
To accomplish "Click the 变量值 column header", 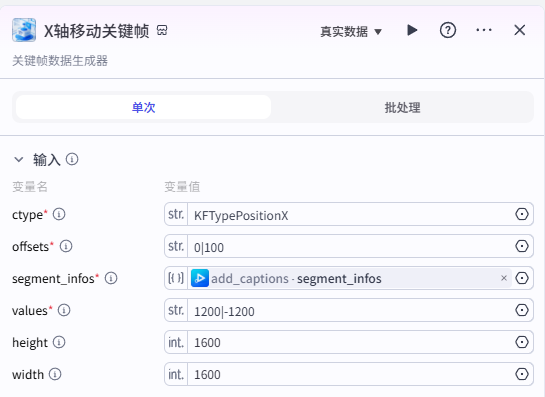I will click(182, 187).
